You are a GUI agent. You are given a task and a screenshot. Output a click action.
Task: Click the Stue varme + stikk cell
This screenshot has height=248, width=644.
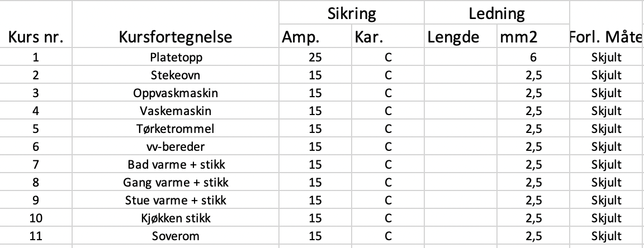(176, 201)
